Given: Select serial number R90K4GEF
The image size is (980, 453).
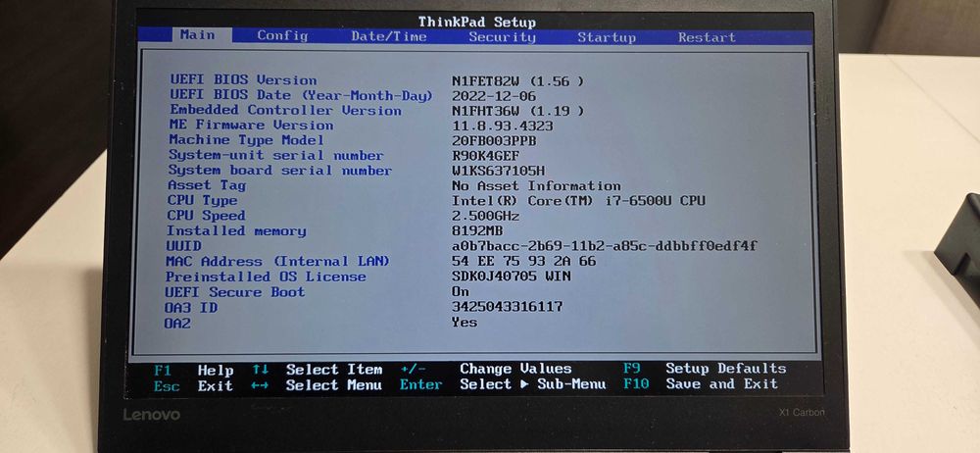Looking at the screenshot, I should [x=486, y=156].
